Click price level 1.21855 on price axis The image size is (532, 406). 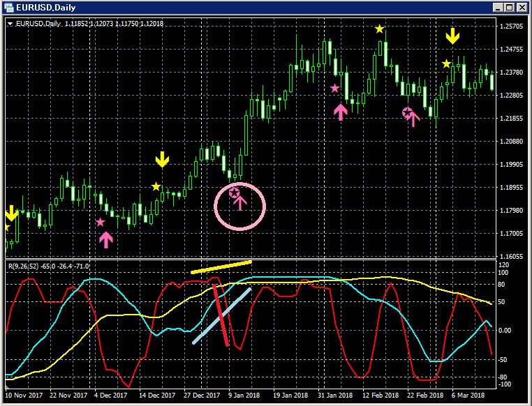(x=512, y=119)
